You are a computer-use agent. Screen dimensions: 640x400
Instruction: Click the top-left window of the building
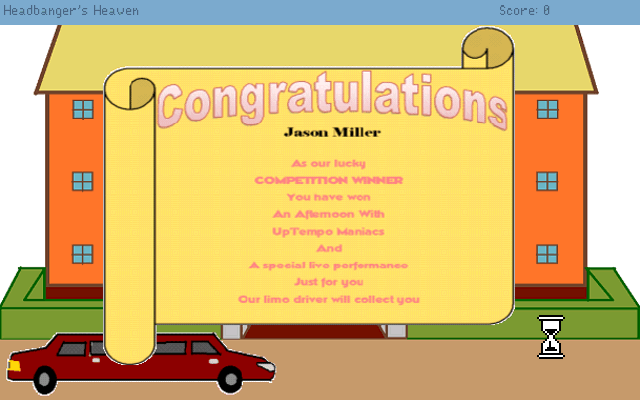83,108
